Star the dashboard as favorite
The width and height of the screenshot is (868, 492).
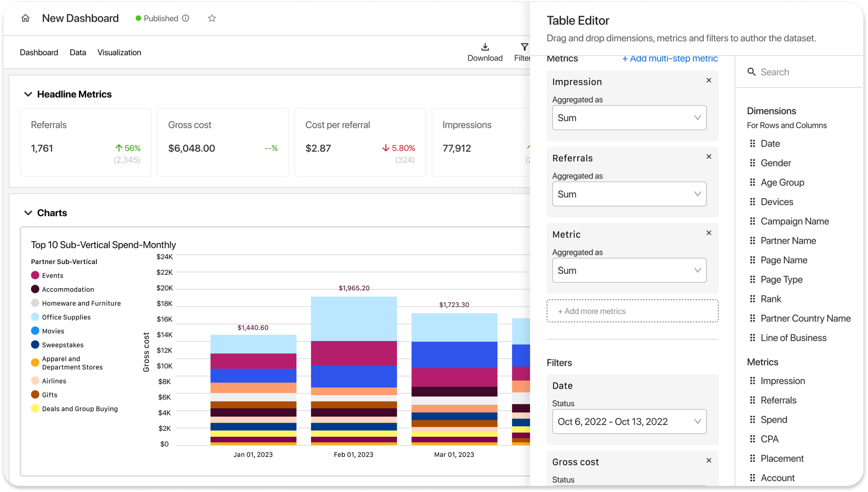click(x=212, y=18)
